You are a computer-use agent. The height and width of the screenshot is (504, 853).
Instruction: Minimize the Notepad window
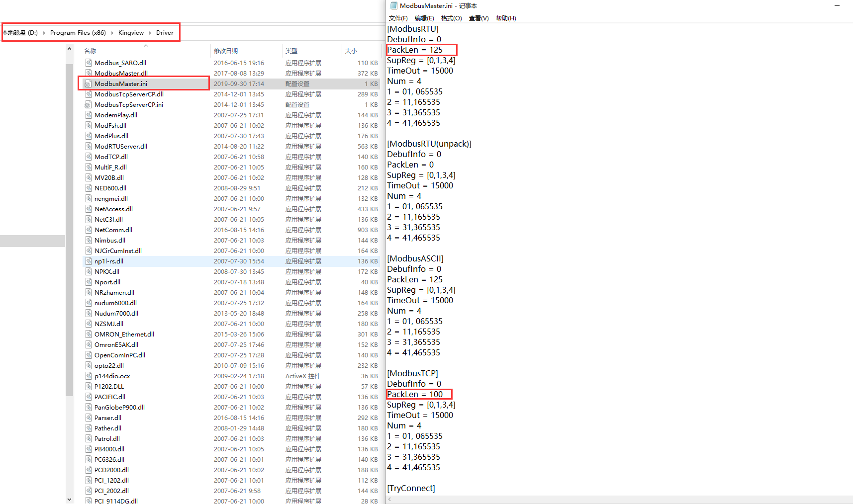coord(837,6)
